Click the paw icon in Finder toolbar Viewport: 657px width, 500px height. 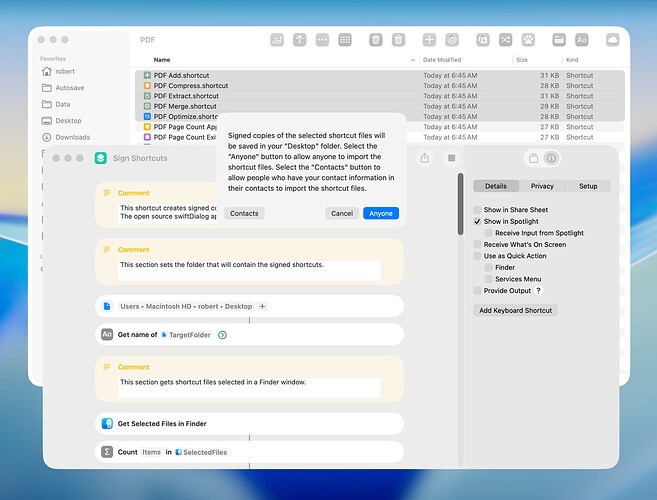pos(528,40)
